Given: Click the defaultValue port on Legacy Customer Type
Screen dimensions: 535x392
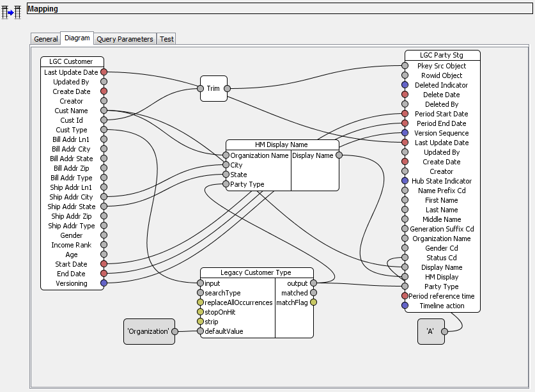Looking at the screenshot, I should 199,331.
